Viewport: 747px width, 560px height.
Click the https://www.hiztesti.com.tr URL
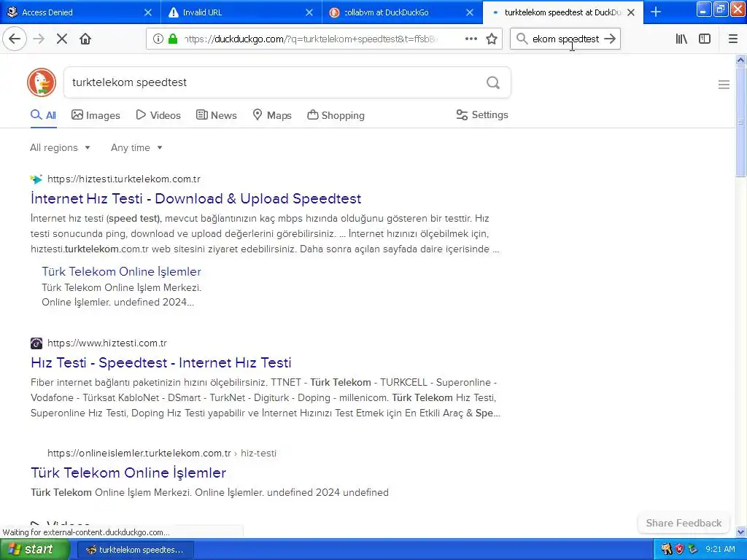[x=107, y=343]
